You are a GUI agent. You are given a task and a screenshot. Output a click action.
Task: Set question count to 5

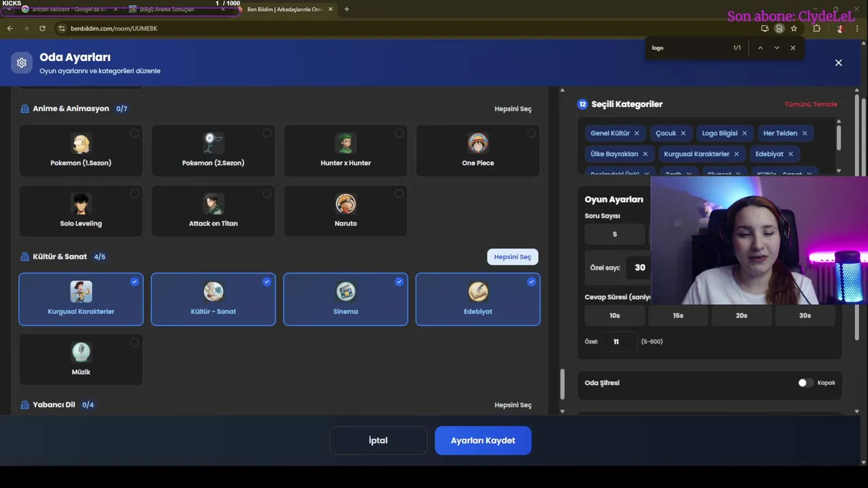coord(614,235)
